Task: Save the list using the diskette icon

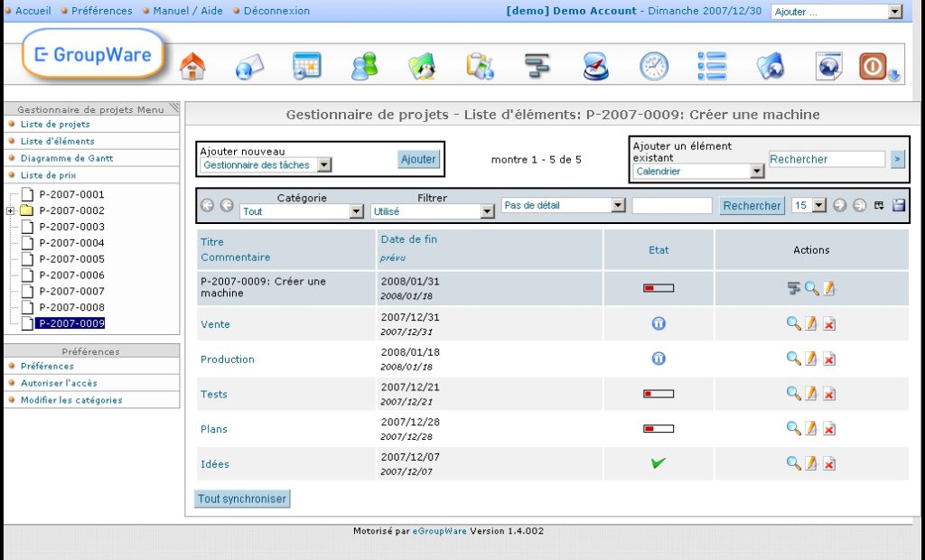Action: click(x=897, y=205)
